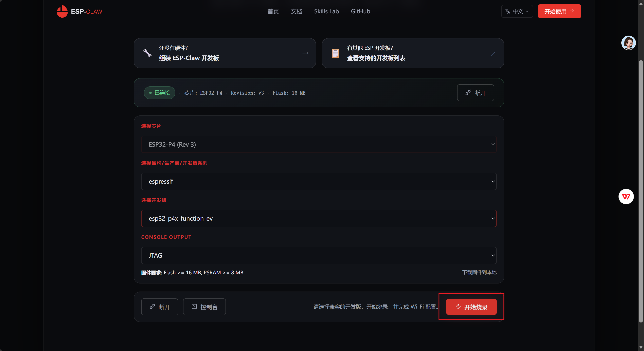Click the 开始使用 button

pyautogui.click(x=559, y=12)
